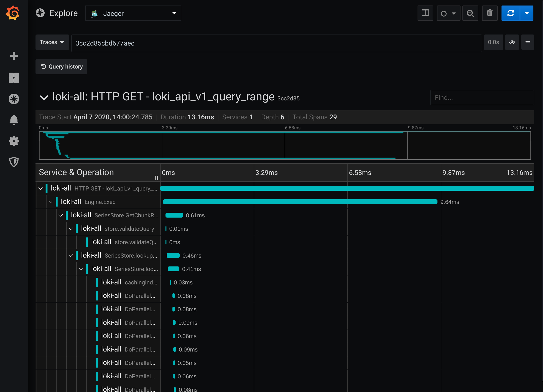Open the Alerting bell icon
The image size is (543, 392).
(x=14, y=120)
